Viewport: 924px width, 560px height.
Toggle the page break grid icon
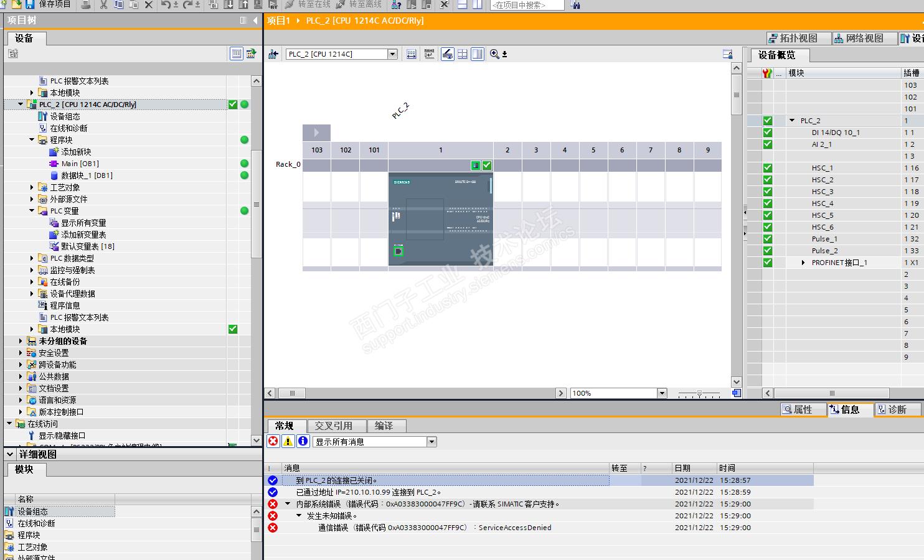[463, 54]
